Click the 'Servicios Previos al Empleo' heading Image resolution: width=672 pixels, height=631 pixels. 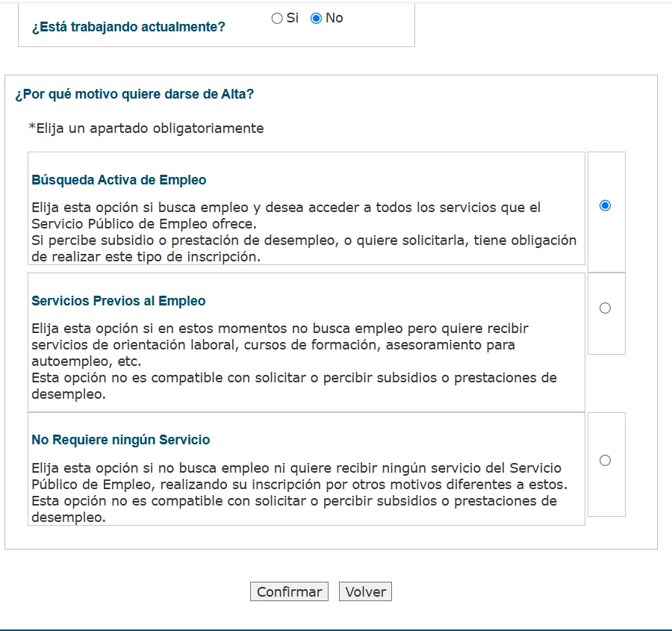coord(118,301)
